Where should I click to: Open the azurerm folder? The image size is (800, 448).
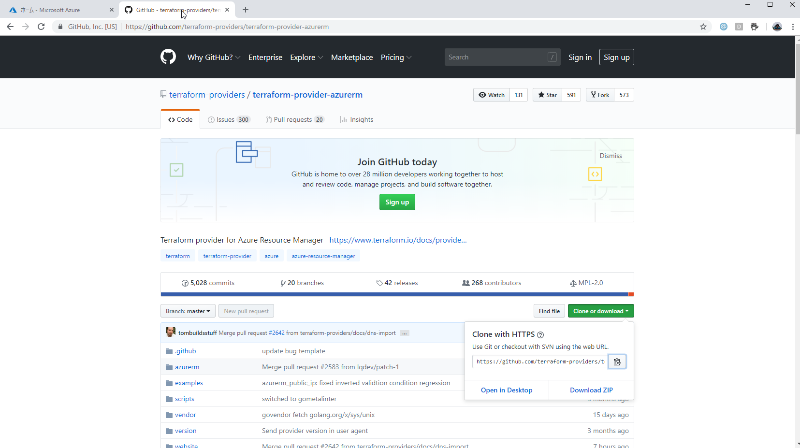[187, 367]
